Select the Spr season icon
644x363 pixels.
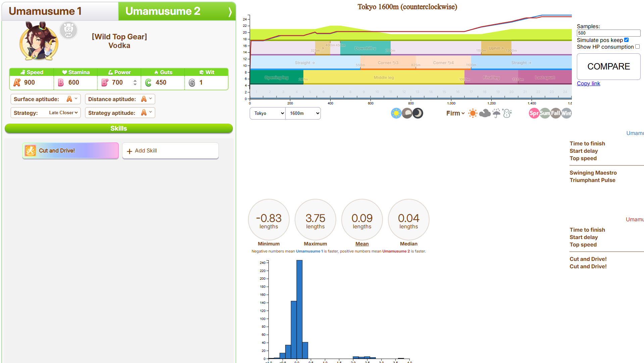(534, 113)
